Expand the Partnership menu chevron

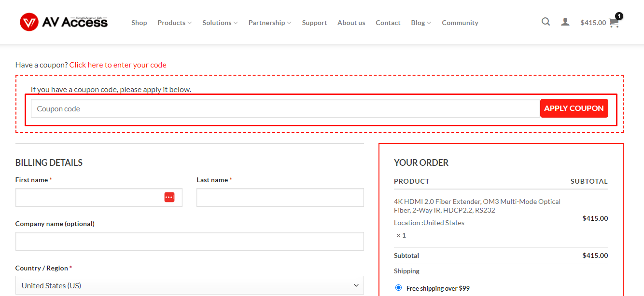click(289, 23)
